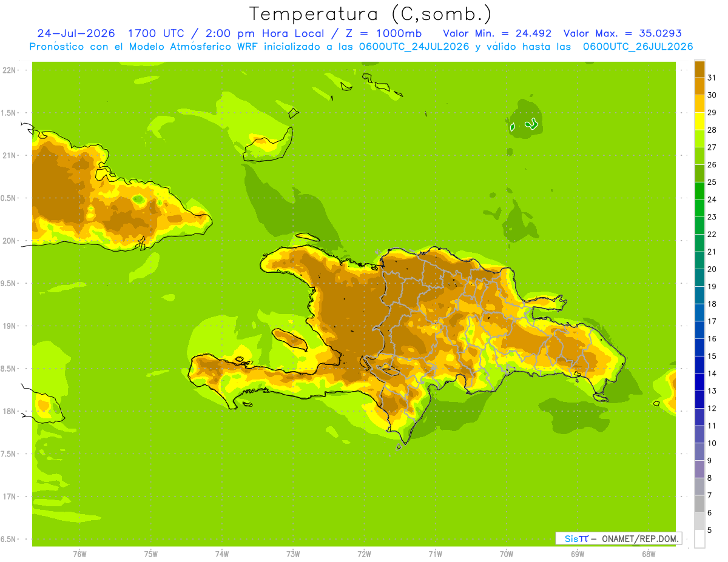Image resolution: width=728 pixels, height=562 pixels.
Task: Click colorbar swatch above the 31 label
Action: 699,69
